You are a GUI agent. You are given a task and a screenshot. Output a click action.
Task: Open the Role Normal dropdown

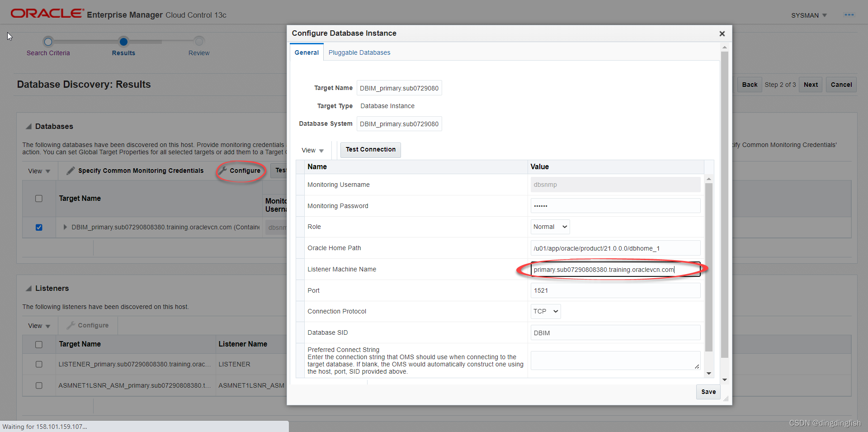click(x=550, y=227)
